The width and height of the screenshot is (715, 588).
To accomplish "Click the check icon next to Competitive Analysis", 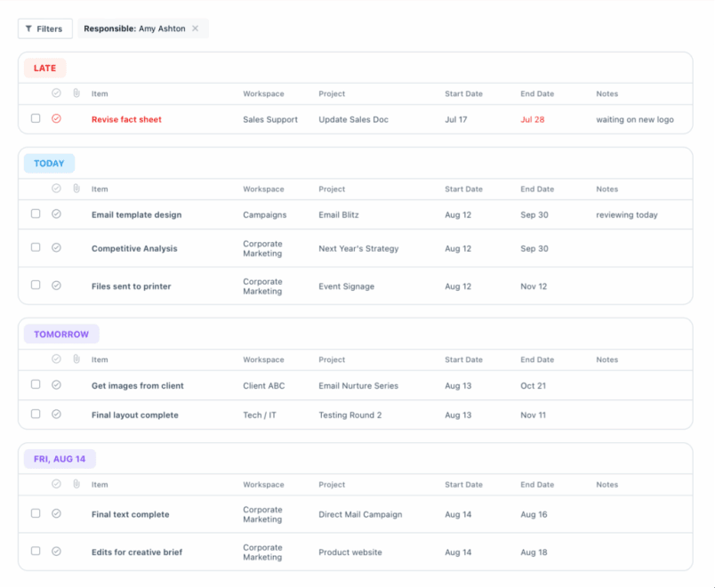I will (56, 248).
